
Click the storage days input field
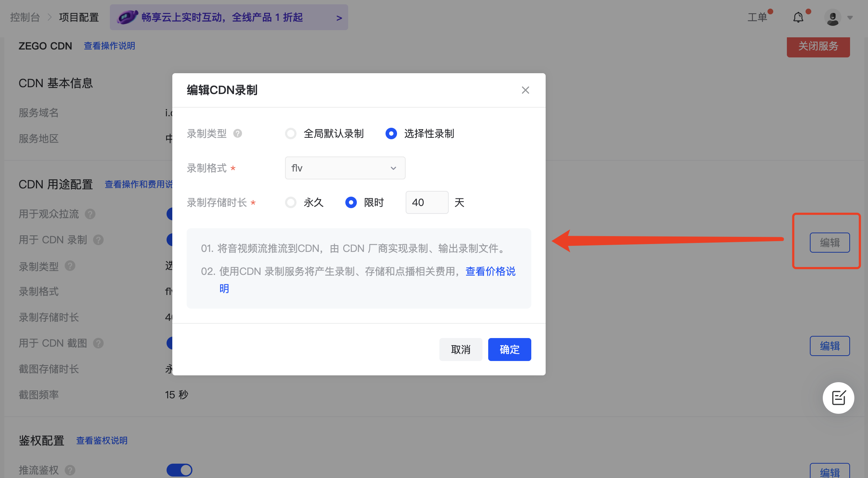click(x=426, y=202)
